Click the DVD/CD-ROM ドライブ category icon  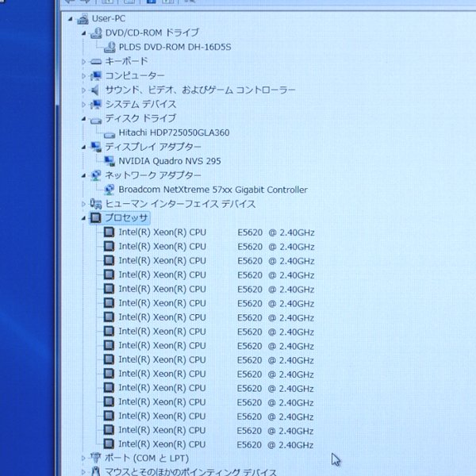pyautogui.click(x=97, y=33)
